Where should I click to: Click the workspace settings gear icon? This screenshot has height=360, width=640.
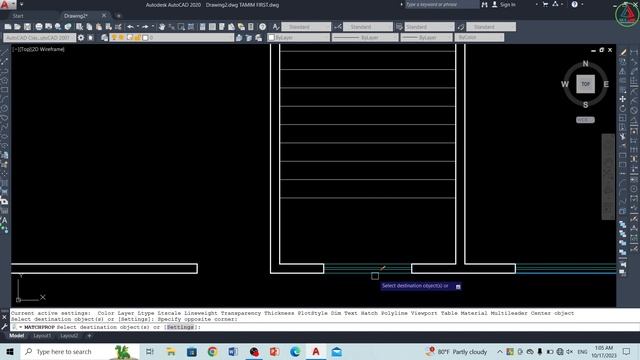pos(81,38)
